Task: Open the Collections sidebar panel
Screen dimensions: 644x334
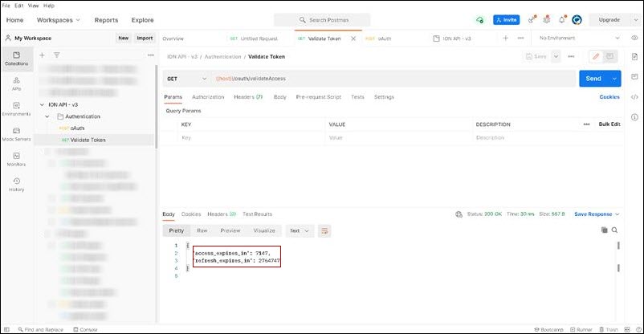Action: (x=16, y=59)
